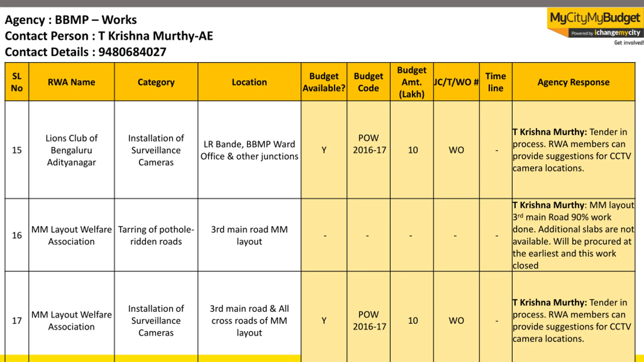This screenshot has height=362, width=644.
Task: Click the 'Location' column header
Action: pos(249,82)
